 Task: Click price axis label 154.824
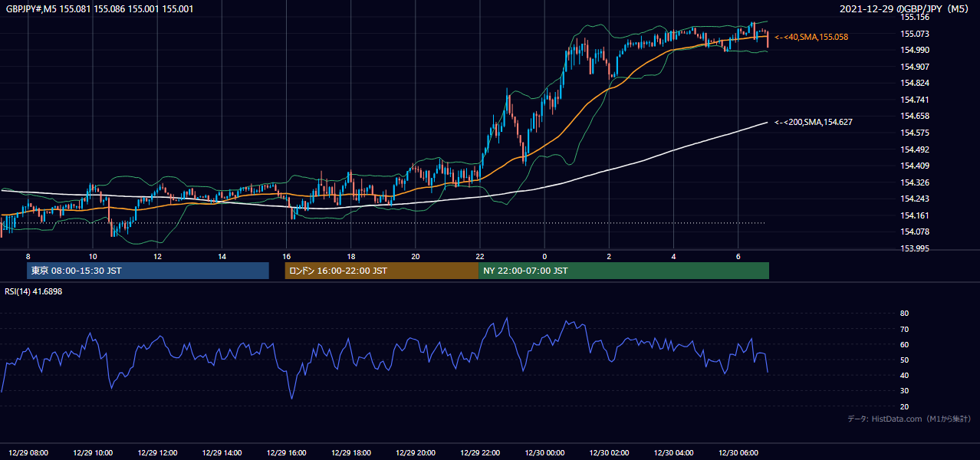916,83
